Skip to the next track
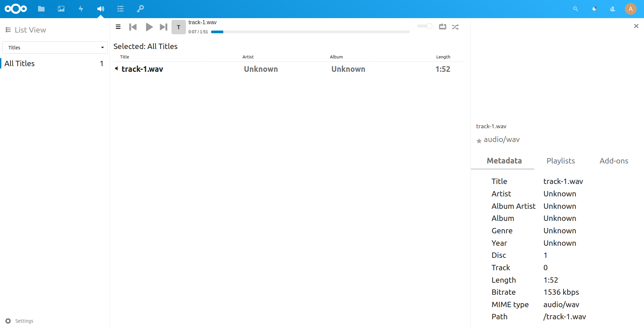 [163, 27]
